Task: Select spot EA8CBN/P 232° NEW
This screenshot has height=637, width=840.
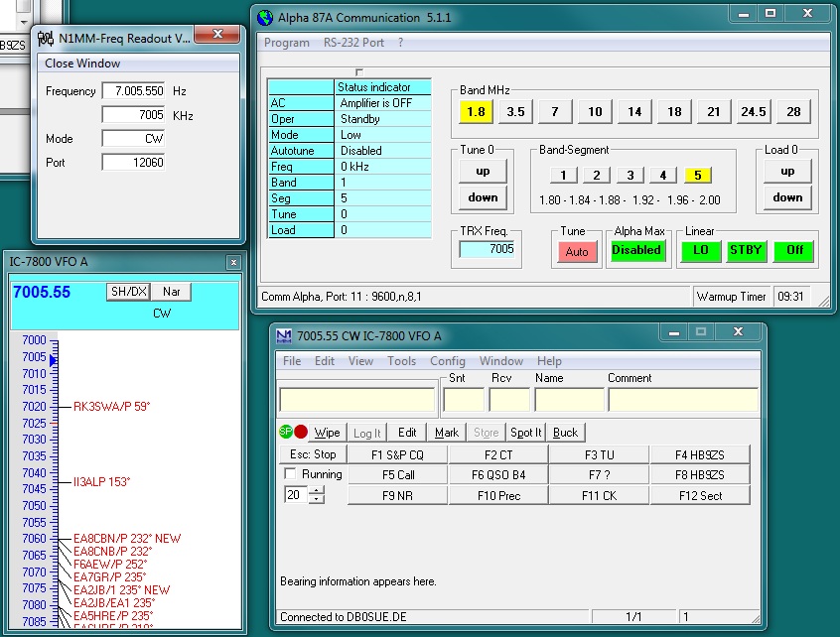Action: tap(127, 539)
